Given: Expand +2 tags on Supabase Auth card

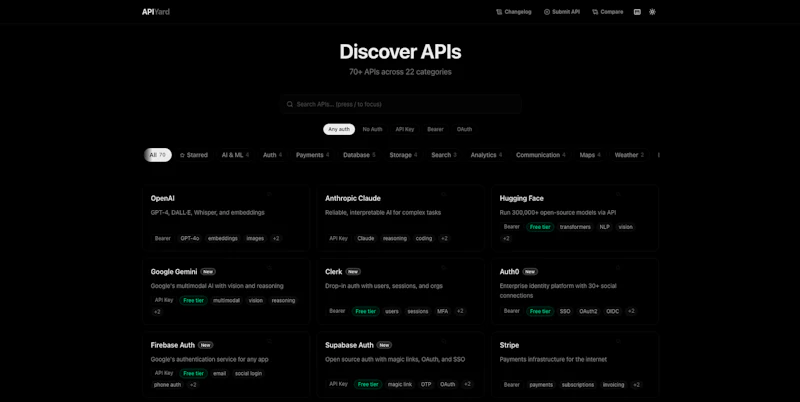Looking at the screenshot, I should pos(467,384).
